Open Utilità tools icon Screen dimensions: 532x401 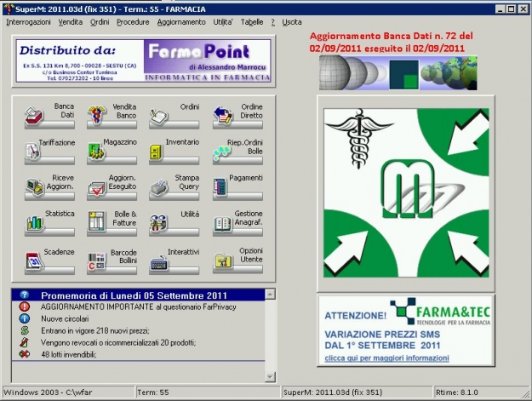tap(158, 223)
